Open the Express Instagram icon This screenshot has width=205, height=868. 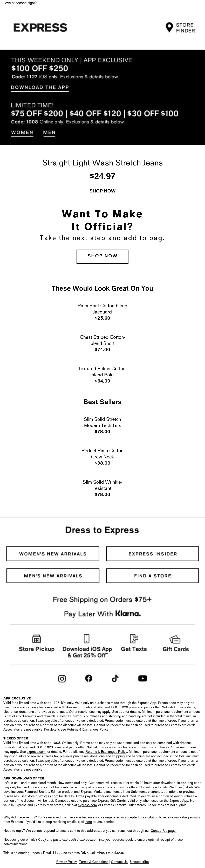[x=62, y=678]
